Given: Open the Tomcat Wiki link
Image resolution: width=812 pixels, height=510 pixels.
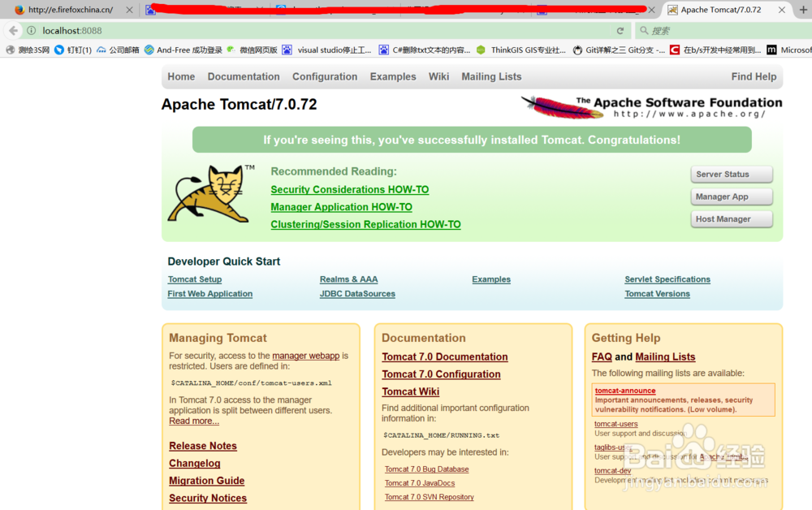Looking at the screenshot, I should (411, 392).
